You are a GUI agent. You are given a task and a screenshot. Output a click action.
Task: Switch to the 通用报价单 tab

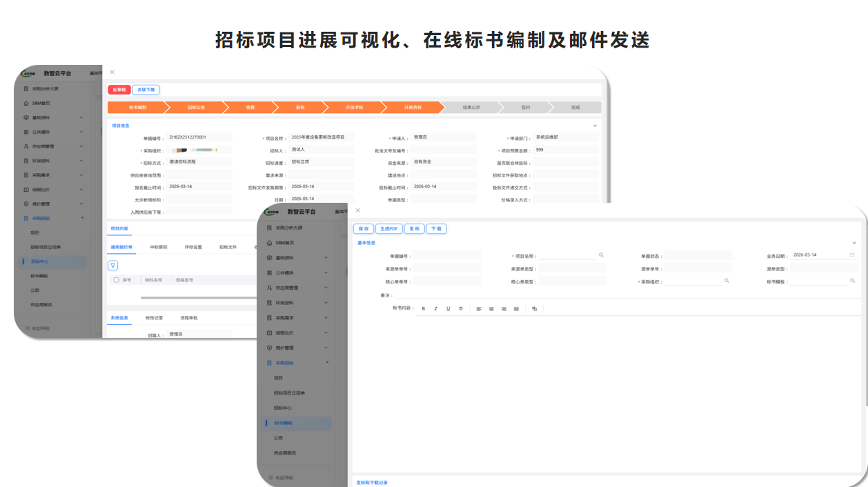(x=121, y=247)
